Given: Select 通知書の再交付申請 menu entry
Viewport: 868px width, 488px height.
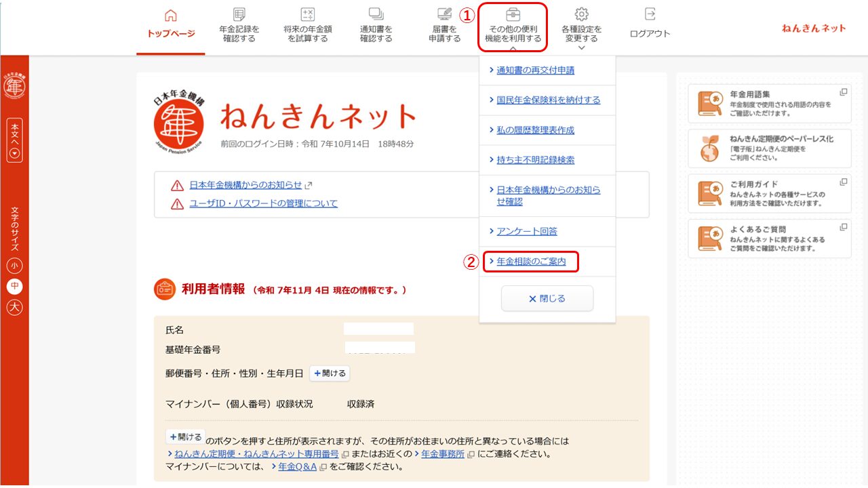Looking at the screenshot, I should pyautogui.click(x=535, y=70).
